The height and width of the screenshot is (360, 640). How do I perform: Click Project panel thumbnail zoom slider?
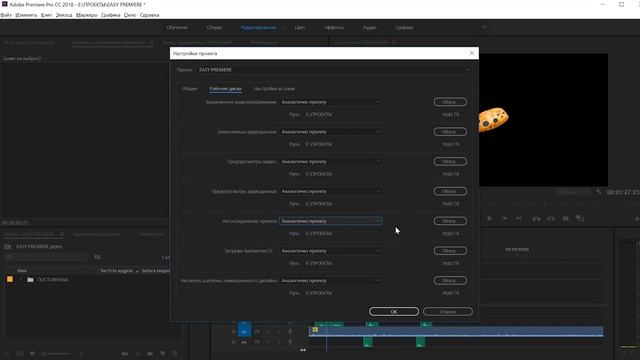[55, 353]
